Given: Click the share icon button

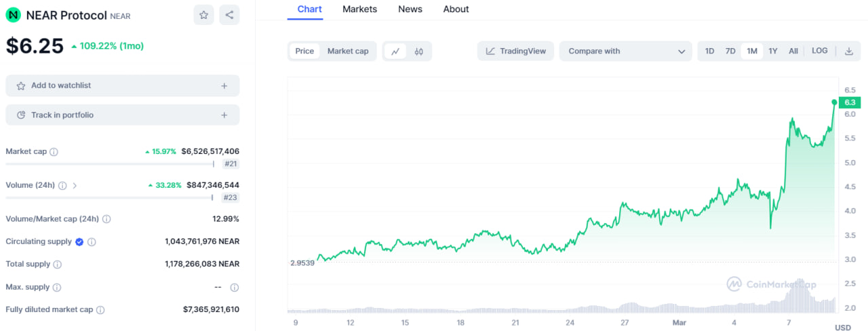Looking at the screenshot, I should 229,15.
